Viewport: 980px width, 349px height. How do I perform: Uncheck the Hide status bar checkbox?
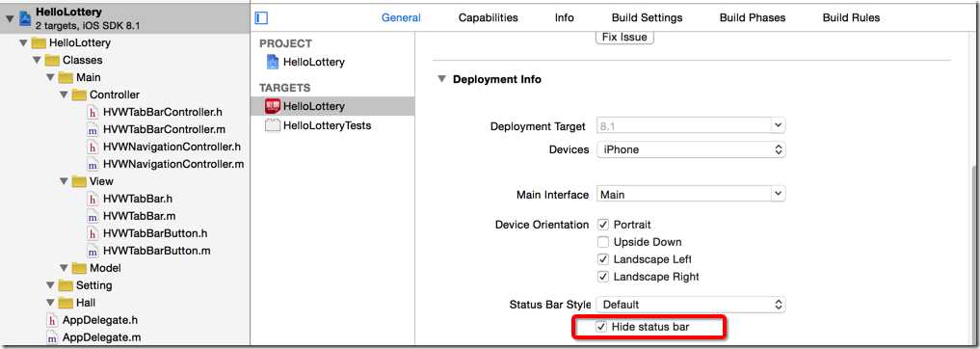pos(602,327)
